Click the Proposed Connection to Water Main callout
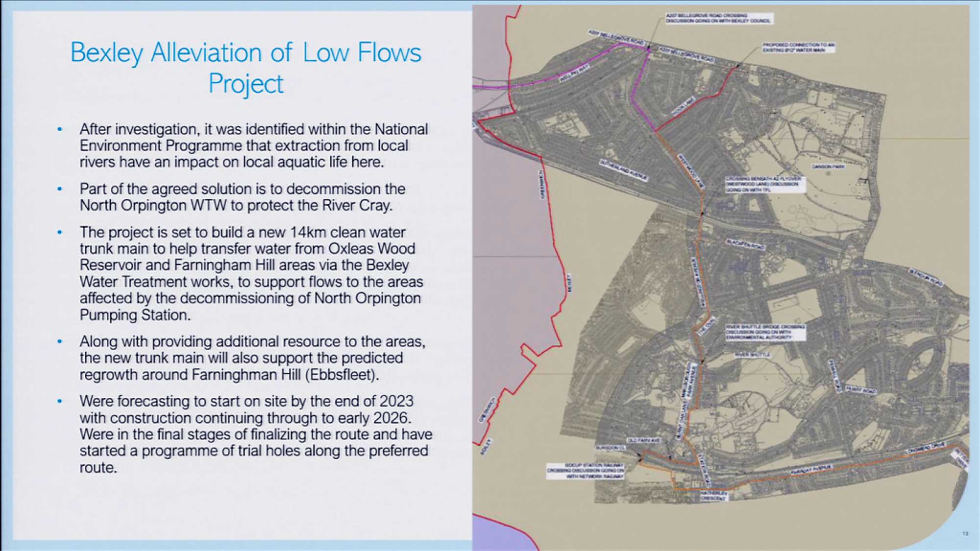980x551 pixels. [798, 47]
